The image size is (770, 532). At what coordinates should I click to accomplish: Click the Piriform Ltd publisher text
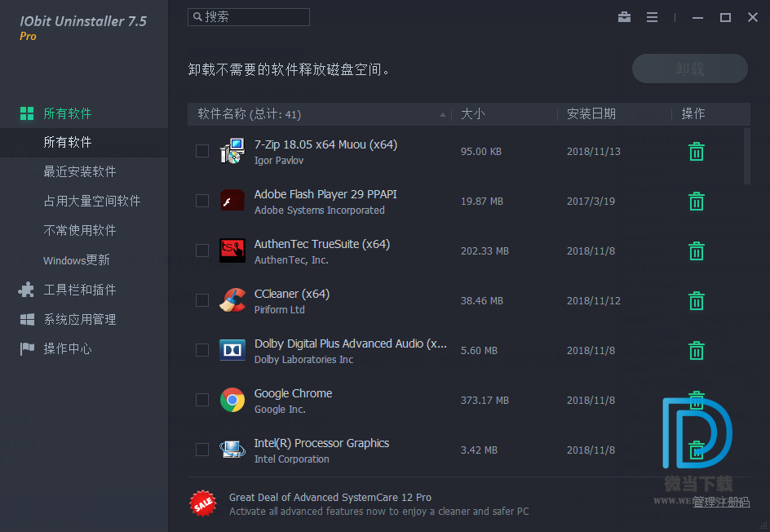[x=280, y=310]
